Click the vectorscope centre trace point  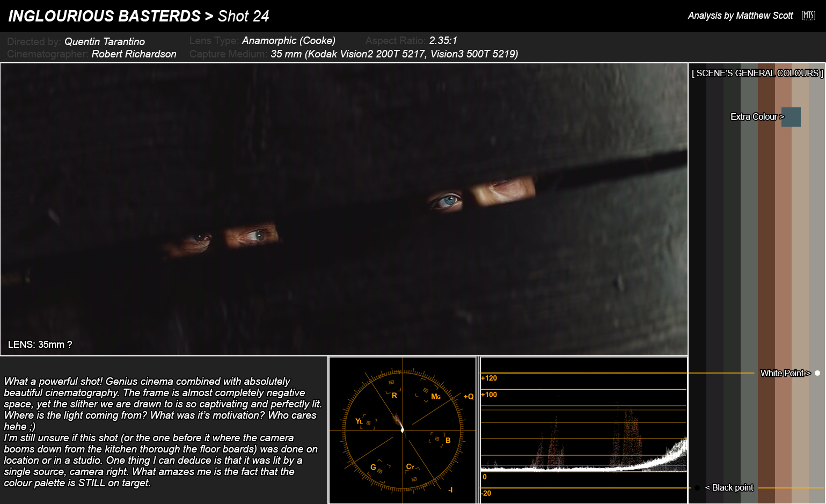tap(402, 430)
